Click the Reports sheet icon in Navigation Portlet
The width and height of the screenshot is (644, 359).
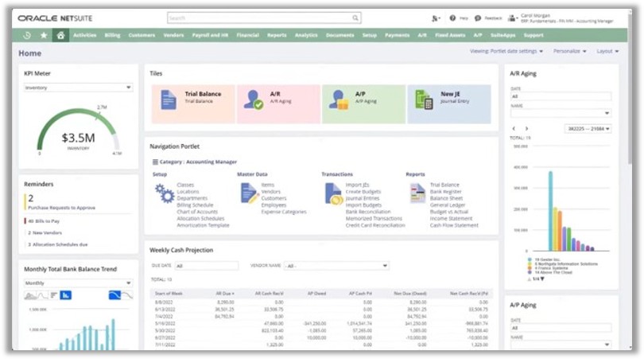click(417, 193)
